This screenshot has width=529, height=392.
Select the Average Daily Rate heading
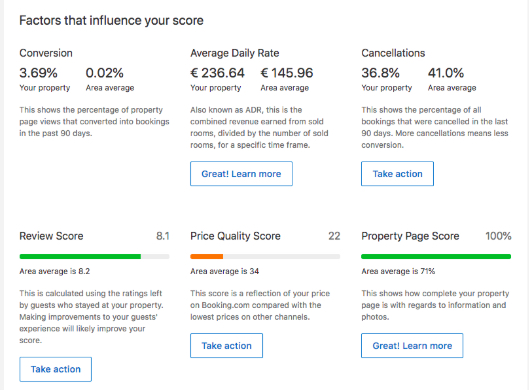coord(235,53)
